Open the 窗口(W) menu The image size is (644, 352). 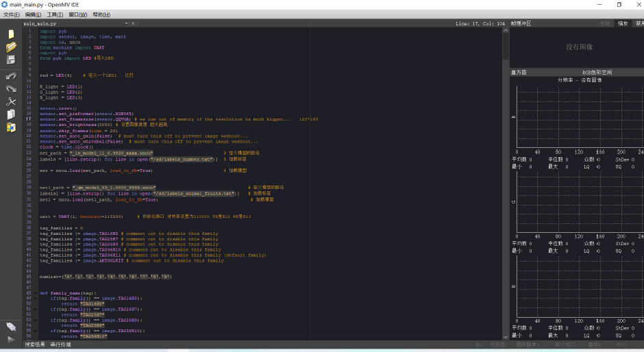pos(77,14)
